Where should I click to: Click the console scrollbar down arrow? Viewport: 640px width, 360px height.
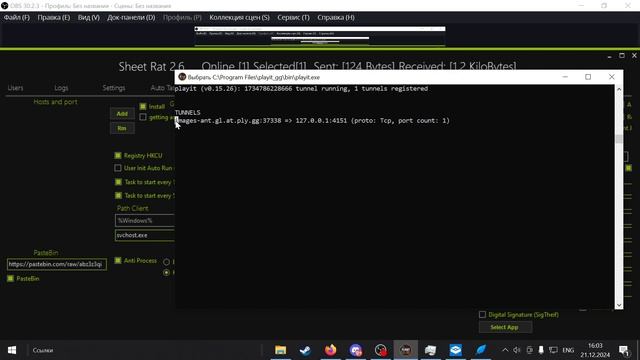pos(619,305)
